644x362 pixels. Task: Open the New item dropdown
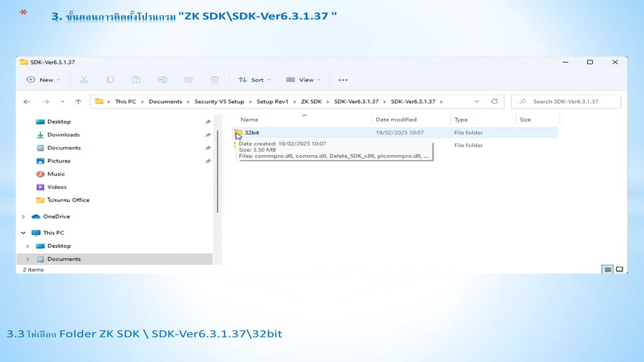(43, 80)
